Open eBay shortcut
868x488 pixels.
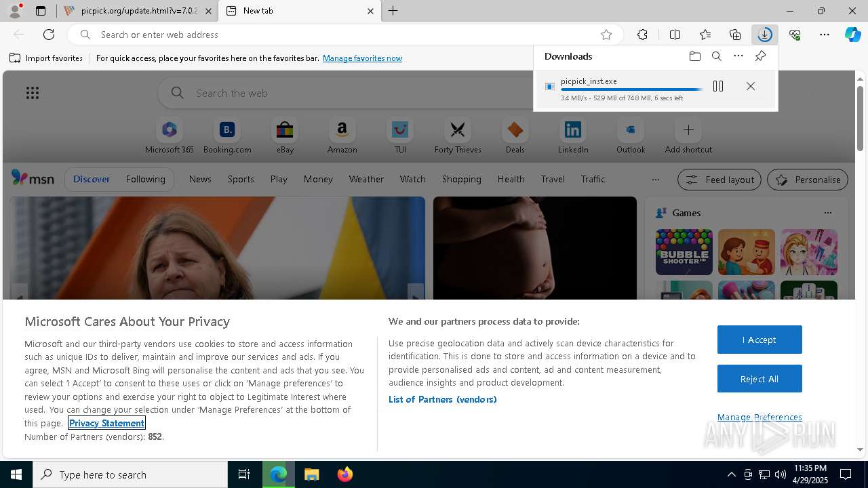click(285, 136)
